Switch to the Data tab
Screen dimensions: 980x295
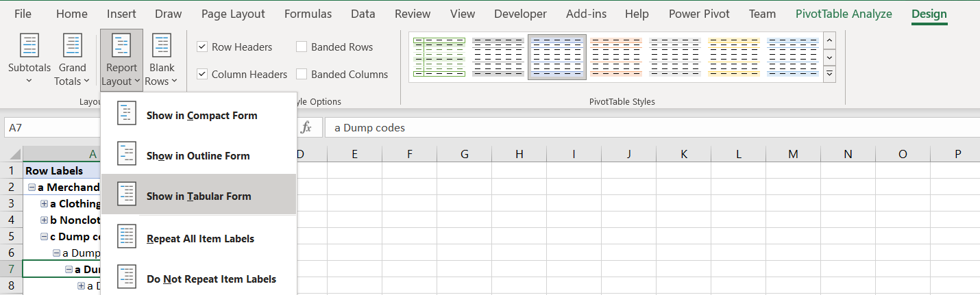(363, 14)
